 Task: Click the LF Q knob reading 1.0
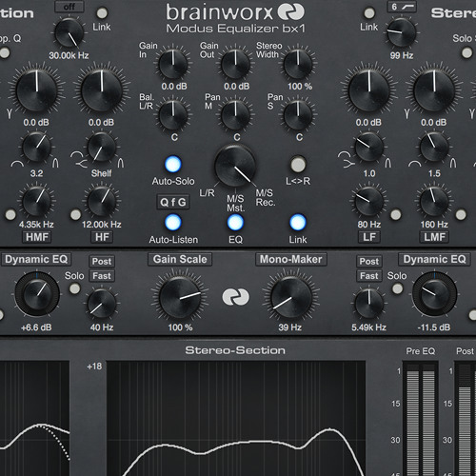pos(369,148)
